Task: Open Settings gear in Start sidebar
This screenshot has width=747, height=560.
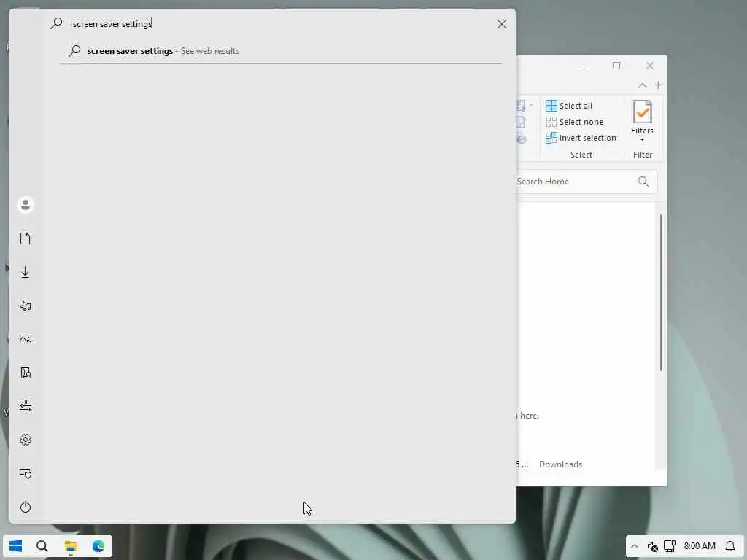Action: click(x=26, y=440)
